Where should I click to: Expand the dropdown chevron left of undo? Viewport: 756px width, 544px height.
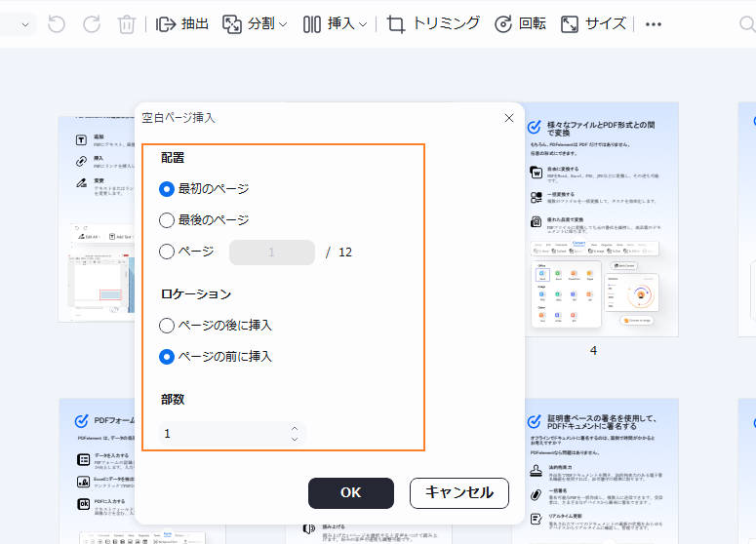(x=25, y=24)
